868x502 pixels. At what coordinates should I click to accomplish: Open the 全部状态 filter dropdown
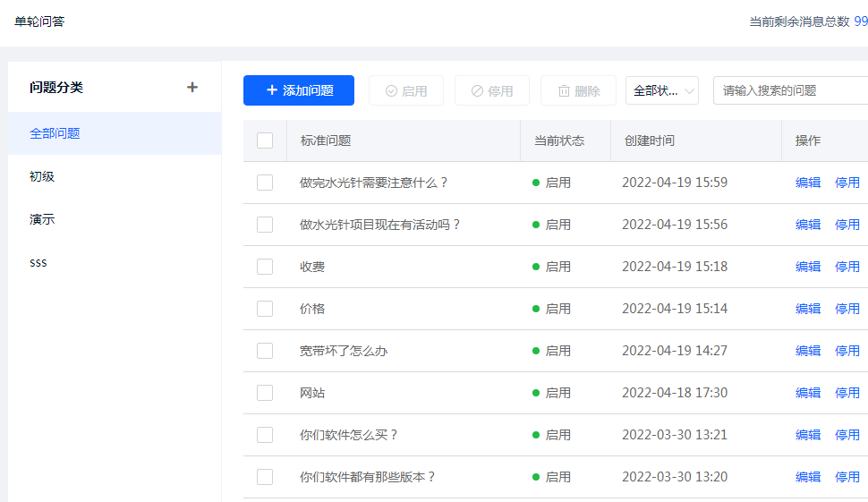[662, 90]
